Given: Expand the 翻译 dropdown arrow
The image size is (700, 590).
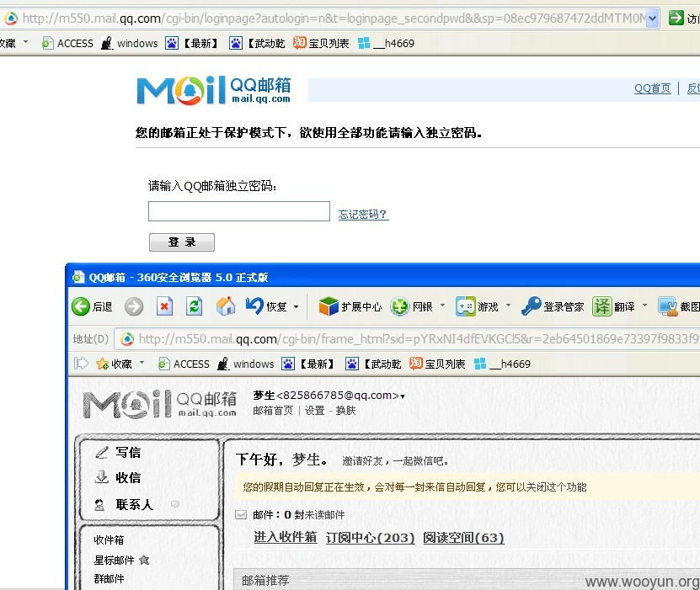Looking at the screenshot, I should pos(644,306).
